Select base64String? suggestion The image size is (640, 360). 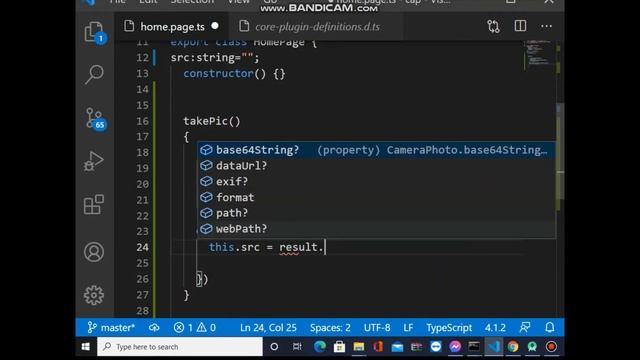click(376, 150)
